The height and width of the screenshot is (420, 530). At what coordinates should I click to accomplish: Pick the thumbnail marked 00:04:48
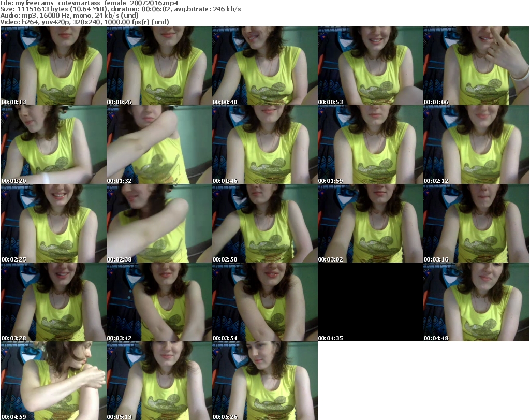[476, 302]
